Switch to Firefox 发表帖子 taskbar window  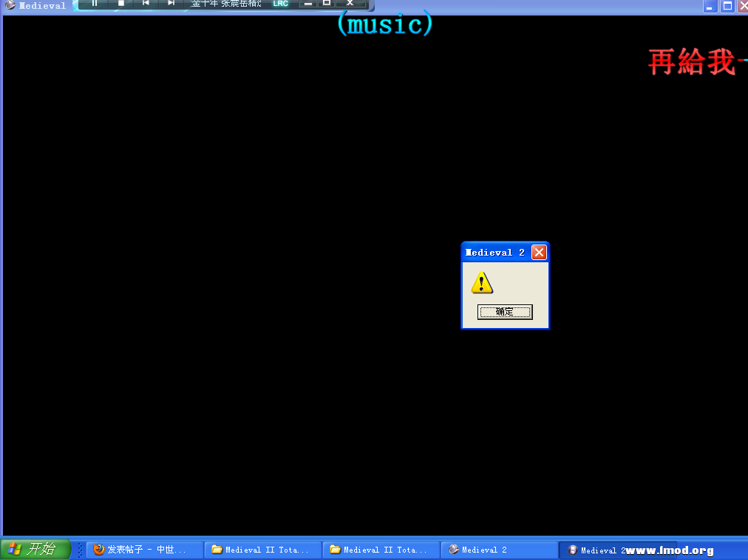tap(145, 550)
